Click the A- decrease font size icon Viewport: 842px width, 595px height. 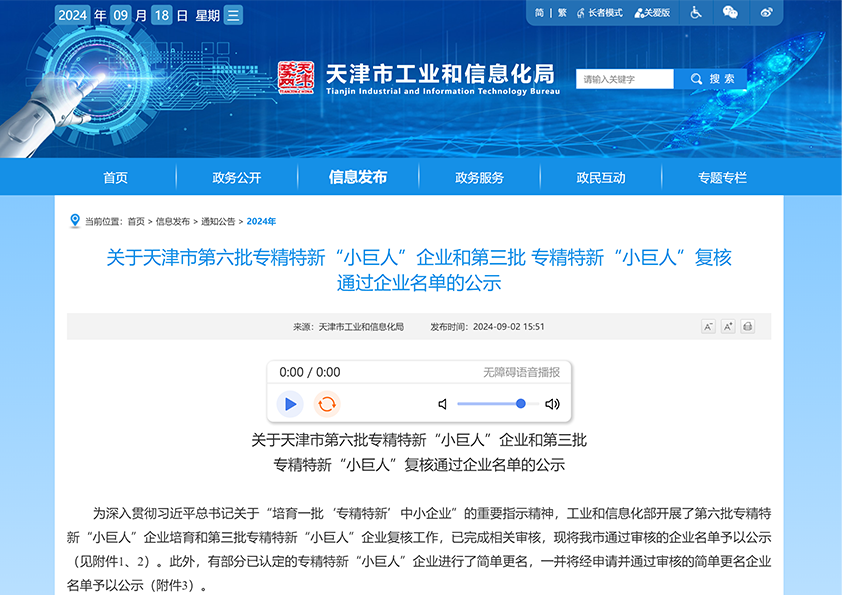coord(709,326)
